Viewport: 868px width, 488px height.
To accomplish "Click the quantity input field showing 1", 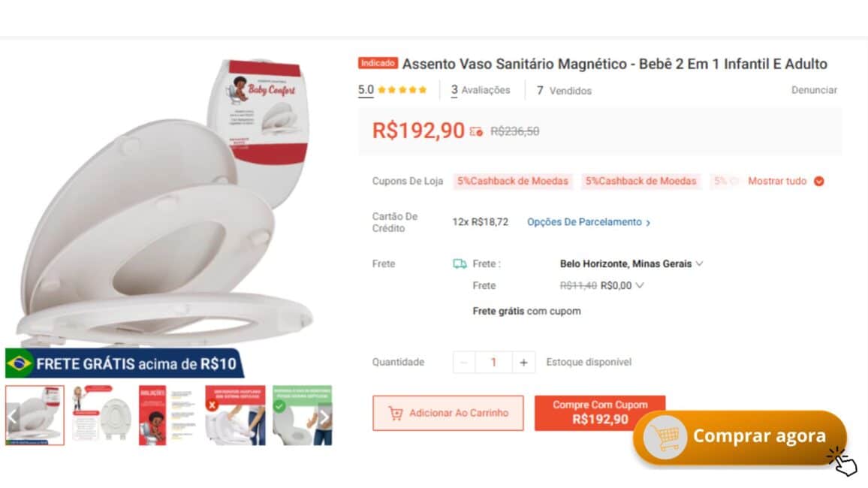I will 493,363.
